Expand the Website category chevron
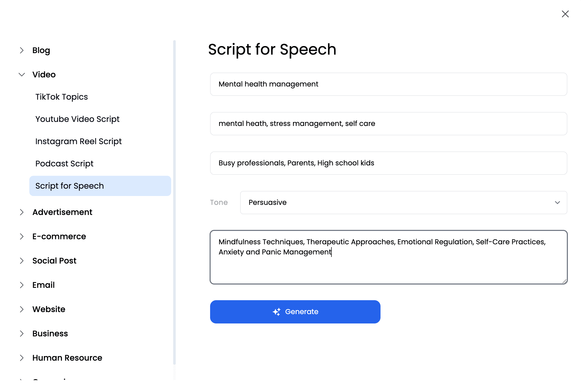Viewport: 581px width, 392px height. pos(22,309)
